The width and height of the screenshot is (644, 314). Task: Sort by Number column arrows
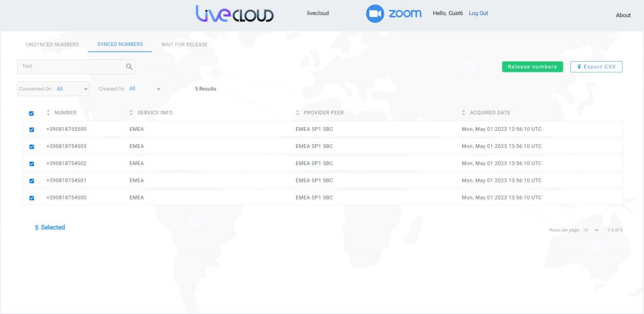coord(48,113)
